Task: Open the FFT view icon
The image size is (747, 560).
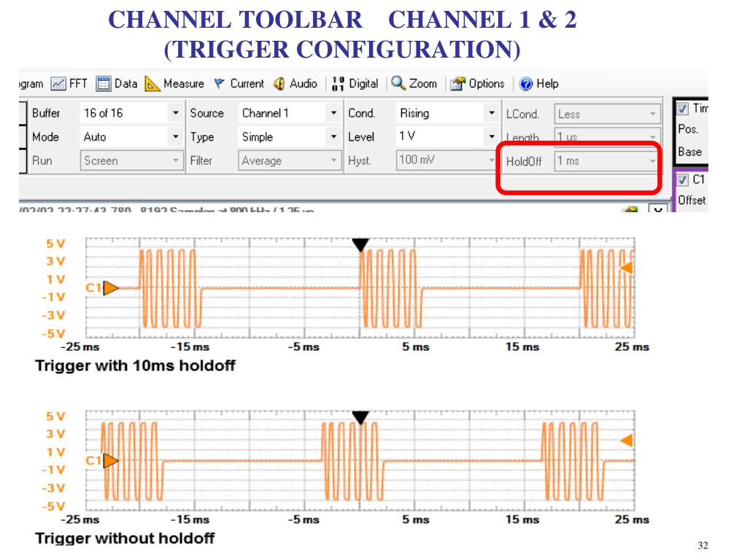Action: 58,84
